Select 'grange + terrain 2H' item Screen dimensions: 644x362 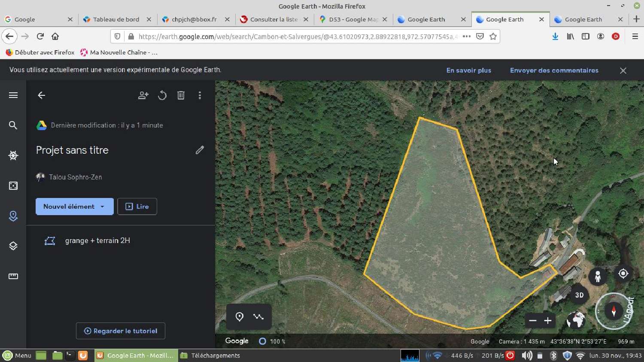click(x=121, y=241)
